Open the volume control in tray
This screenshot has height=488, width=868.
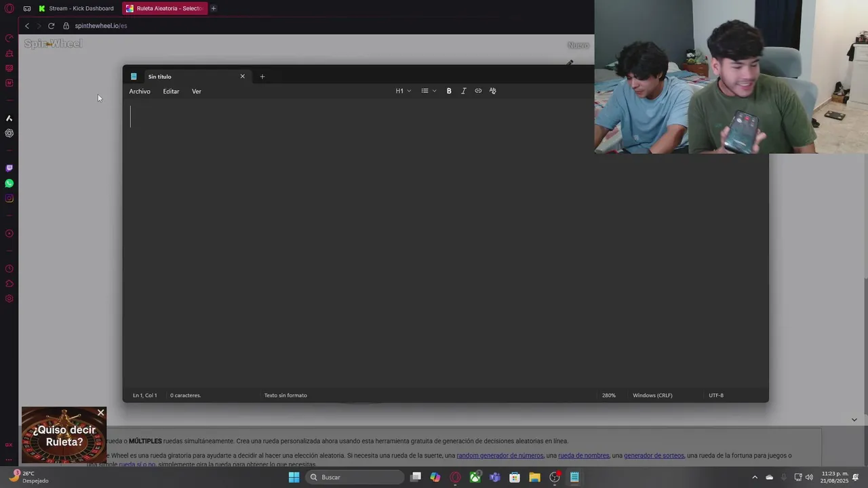pyautogui.click(x=809, y=477)
